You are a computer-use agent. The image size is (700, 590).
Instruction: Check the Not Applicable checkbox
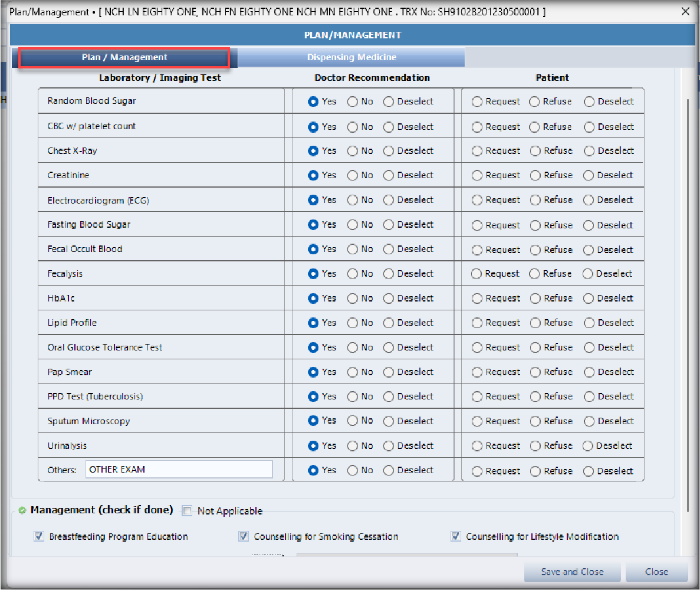click(187, 511)
